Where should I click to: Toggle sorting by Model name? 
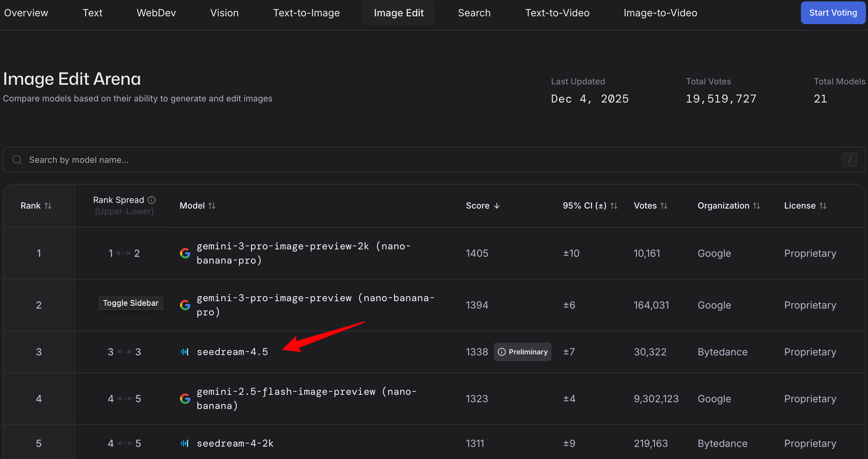pyautogui.click(x=212, y=206)
